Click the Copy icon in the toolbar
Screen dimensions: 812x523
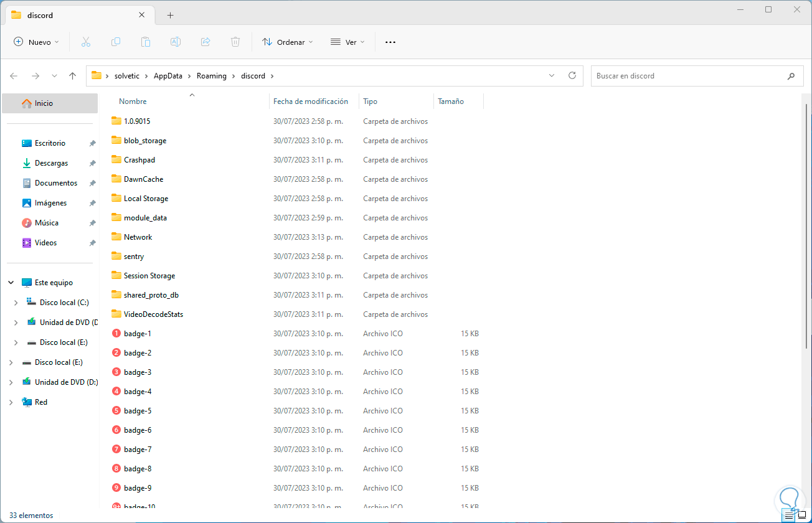click(116, 42)
